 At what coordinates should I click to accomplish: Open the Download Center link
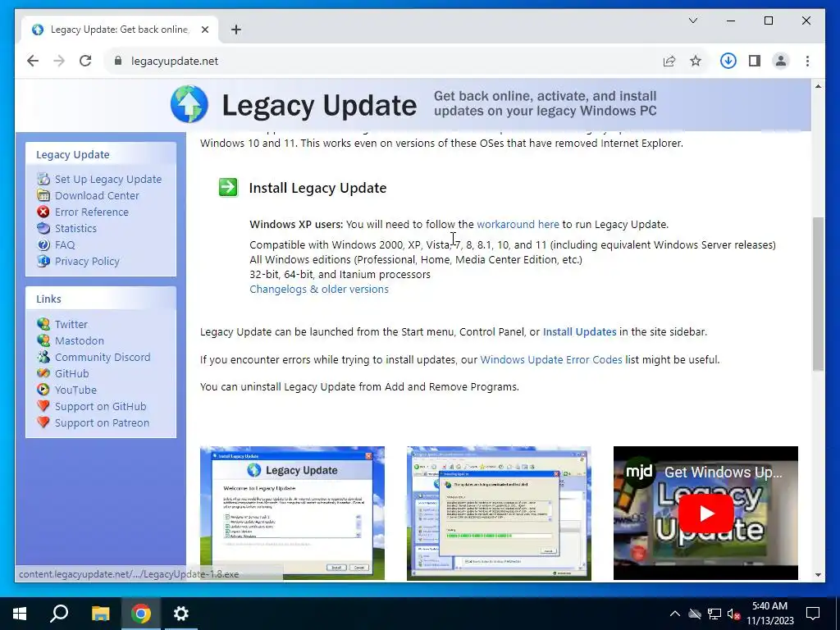pos(97,195)
